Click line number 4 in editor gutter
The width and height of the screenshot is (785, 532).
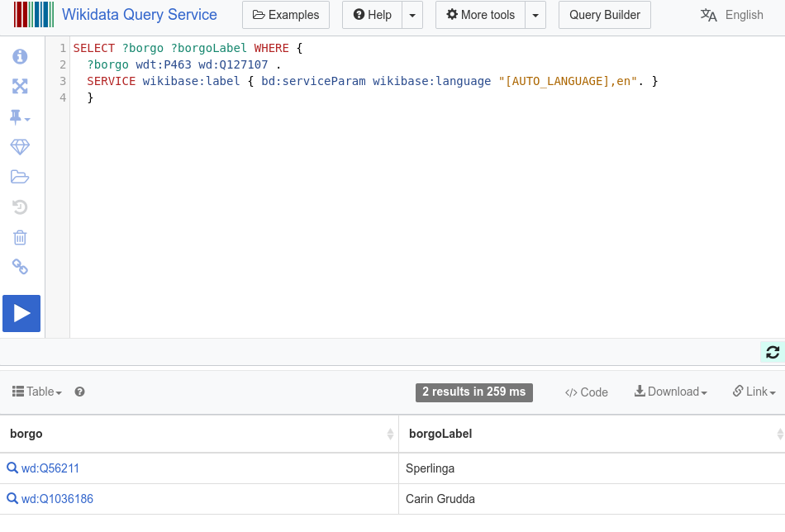click(x=63, y=97)
